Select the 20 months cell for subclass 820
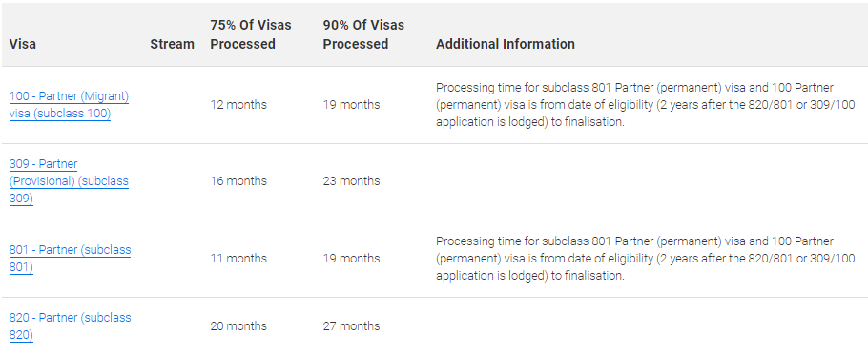Viewport: 868px width, 356px height. pyautogui.click(x=238, y=326)
